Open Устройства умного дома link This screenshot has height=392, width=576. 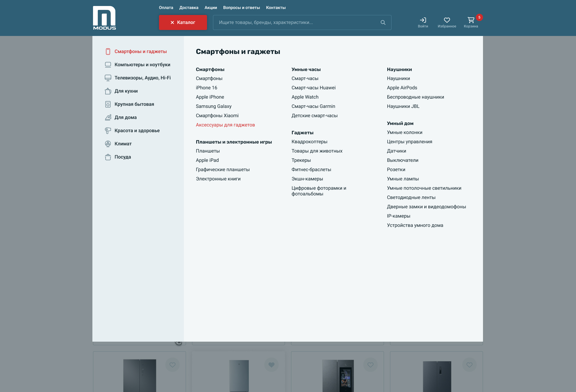[x=415, y=225]
